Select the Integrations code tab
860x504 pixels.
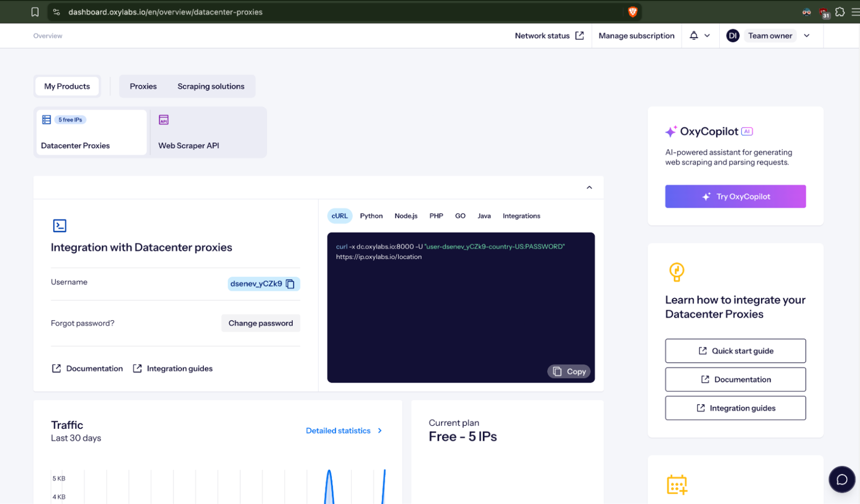pos(521,216)
